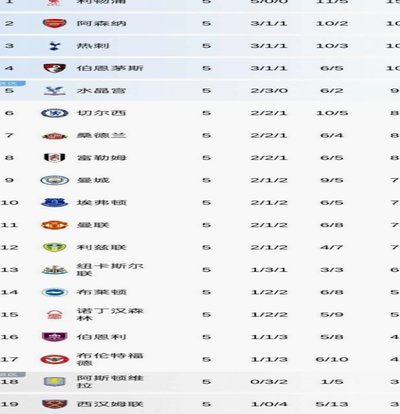The height and width of the screenshot is (414, 400).
Task: Click the Brighton club crest
Action: 55,292
